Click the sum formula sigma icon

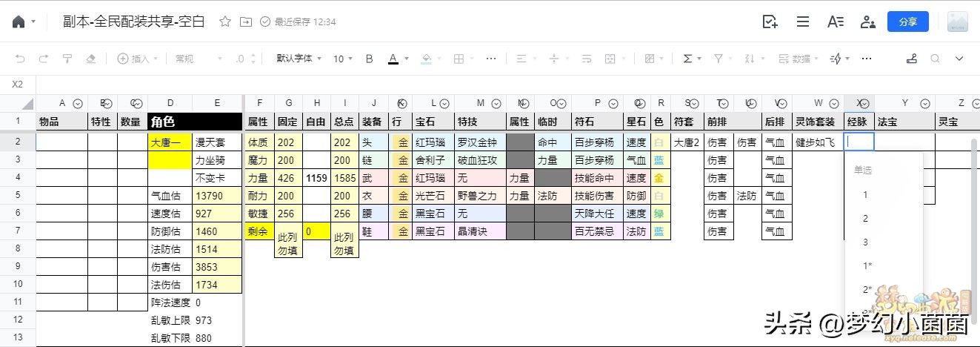point(688,59)
